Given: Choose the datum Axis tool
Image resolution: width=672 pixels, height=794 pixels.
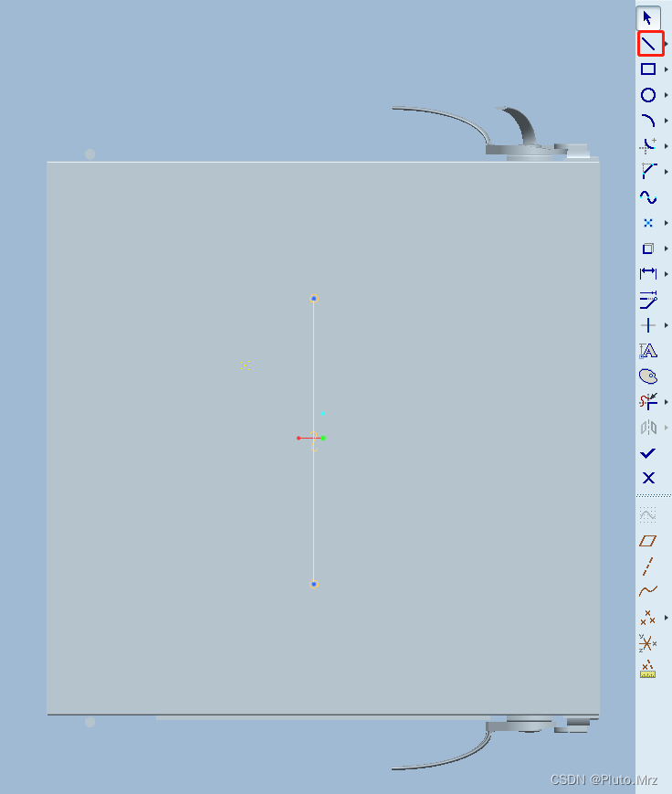Looking at the screenshot, I should pyautogui.click(x=647, y=566).
